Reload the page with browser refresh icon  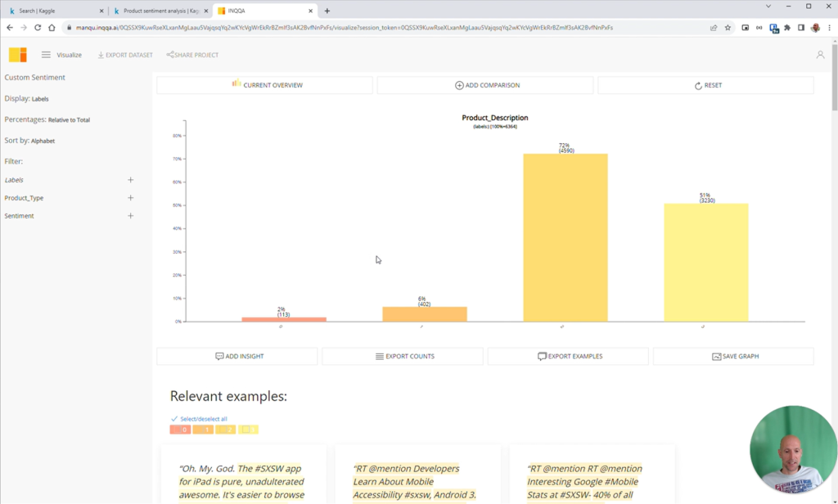(38, 28)
